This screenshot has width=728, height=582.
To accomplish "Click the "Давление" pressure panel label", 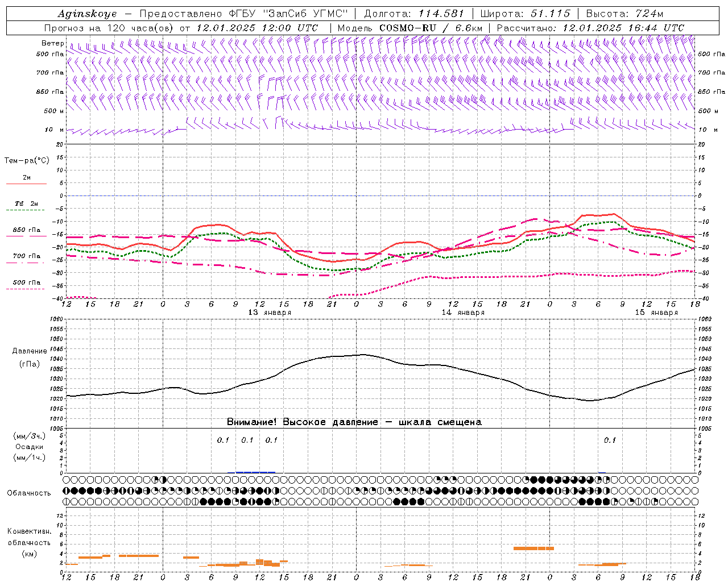I will coord(30,351).
